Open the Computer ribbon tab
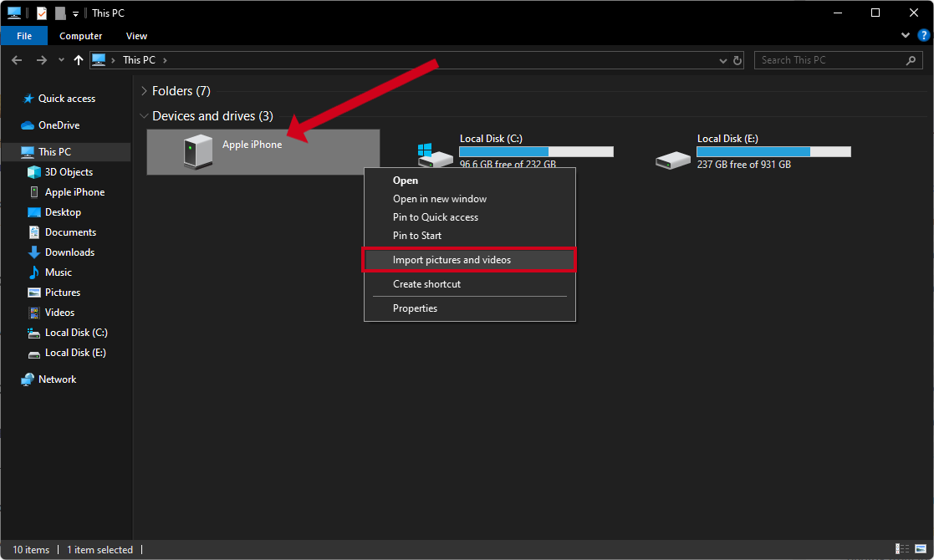This screenshot has width=934, height=560. coord(80,36)
